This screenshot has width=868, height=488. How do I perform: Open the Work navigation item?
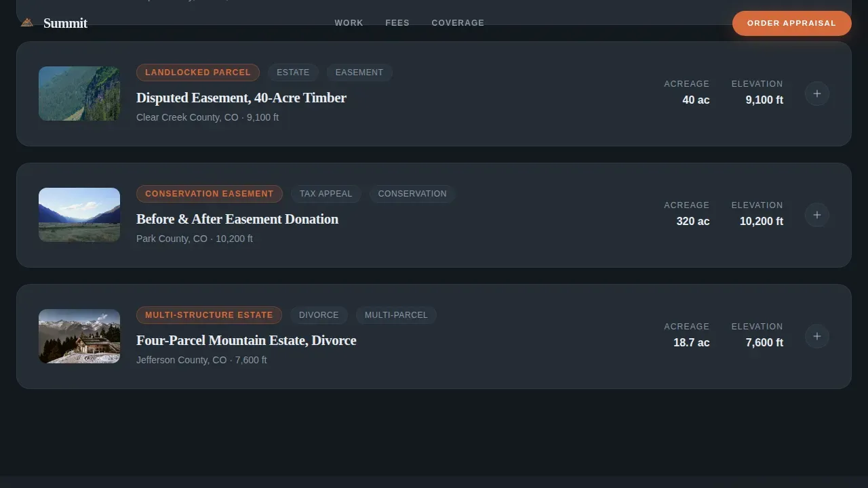(349, 23)
